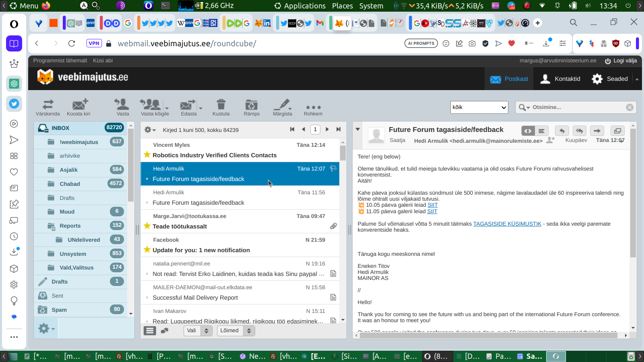Add Hedi Armulik to contacts icon
Image resolution: width=644 pixels, height=362 pixels.
tap(550, 140)
